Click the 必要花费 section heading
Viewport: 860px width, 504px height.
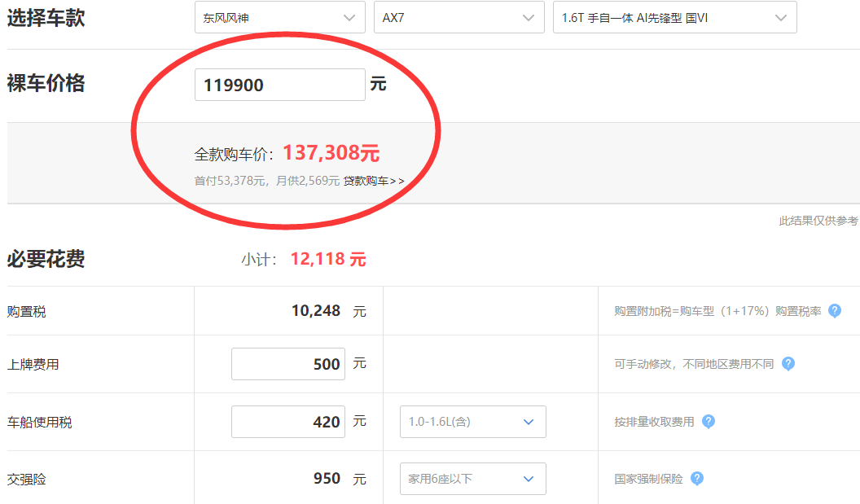click(46, 259)
